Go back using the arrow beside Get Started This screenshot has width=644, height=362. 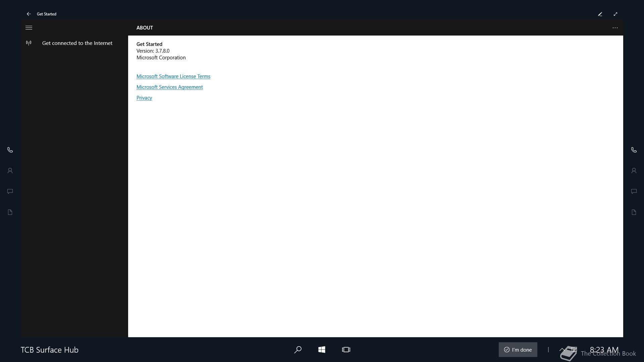click(29, 14)
